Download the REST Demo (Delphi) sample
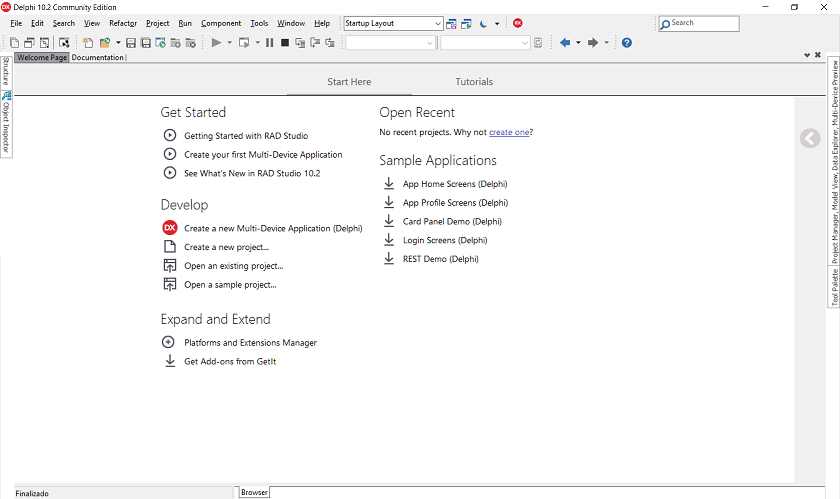Image resolution: width=840 pixels, height=499 pixels. pos(440,259)
